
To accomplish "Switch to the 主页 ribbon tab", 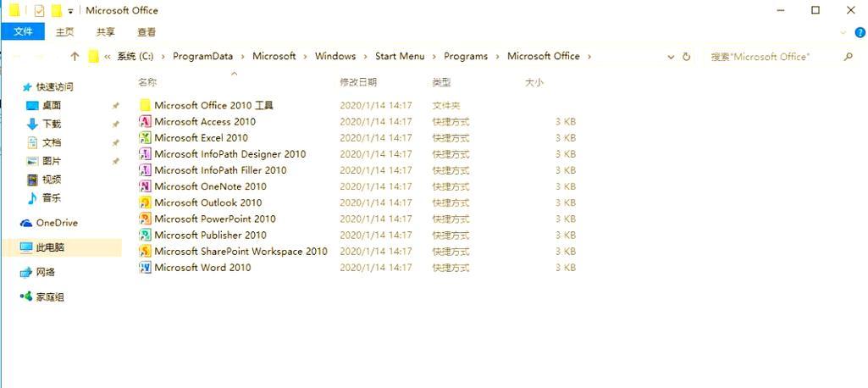I will tap(64, 32).
